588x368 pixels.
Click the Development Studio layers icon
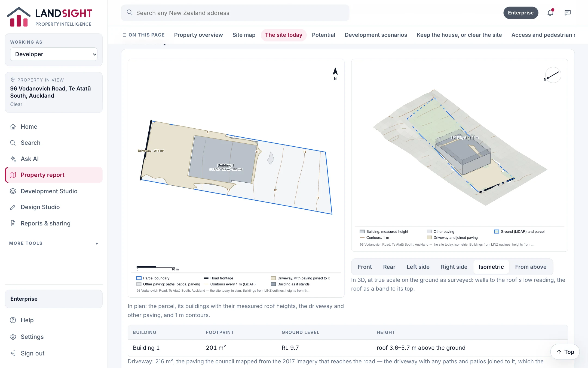(13, 191)
